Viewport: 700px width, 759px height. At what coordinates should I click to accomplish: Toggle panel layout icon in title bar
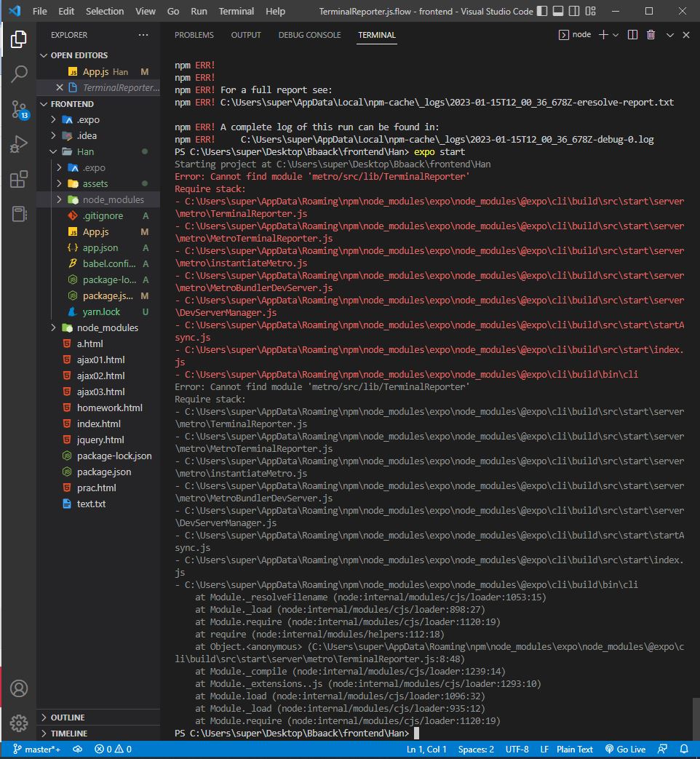[x=558, y=11]
